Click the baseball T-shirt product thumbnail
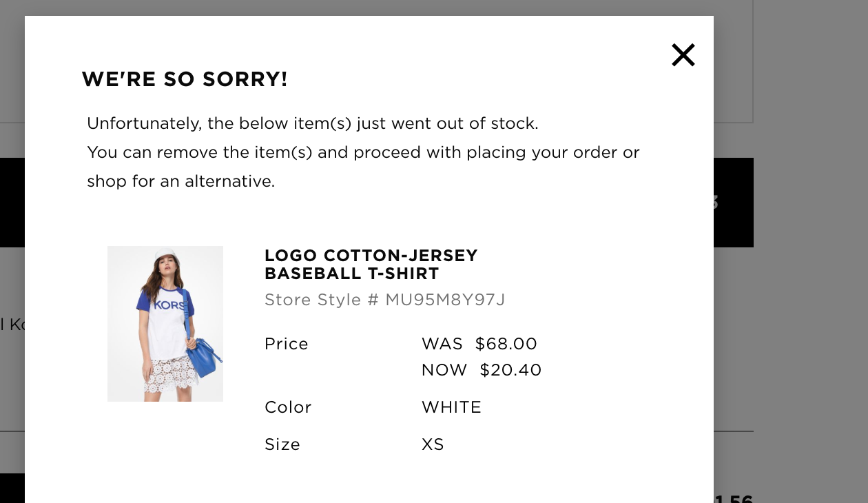This screenshot has width=868, height=503. (x=165, y=323)
